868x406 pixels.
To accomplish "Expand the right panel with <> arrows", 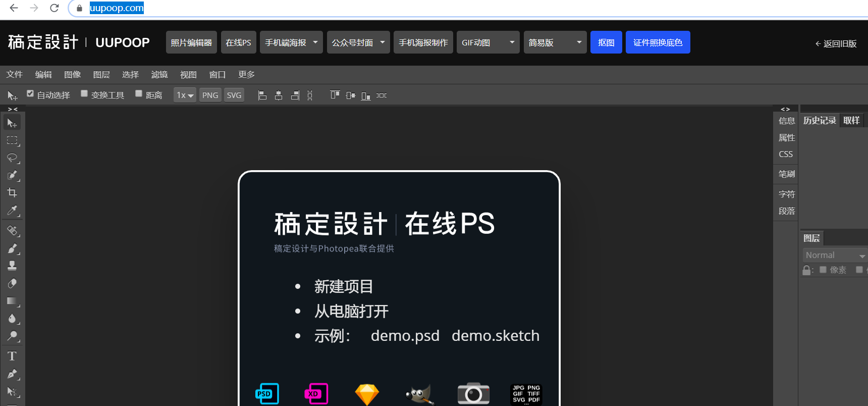I will (785, 109).
